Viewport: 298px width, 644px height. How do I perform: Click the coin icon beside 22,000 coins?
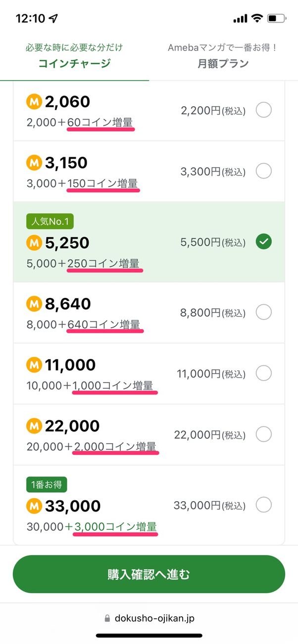point(33,426)
